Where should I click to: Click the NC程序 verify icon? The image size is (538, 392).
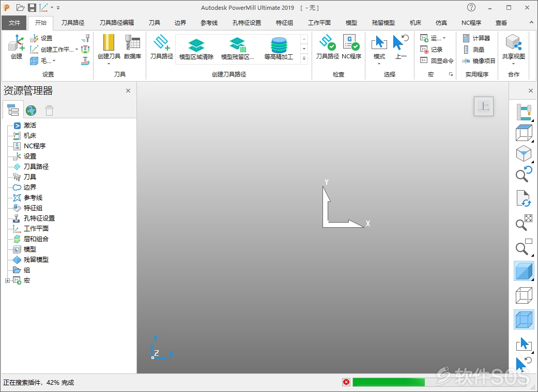[351, 46]
